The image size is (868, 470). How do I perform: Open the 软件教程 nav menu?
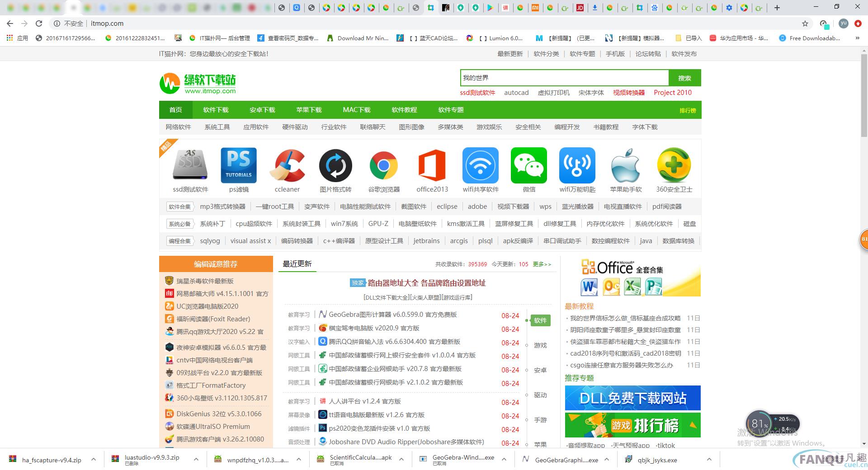(x=404, y=110)
